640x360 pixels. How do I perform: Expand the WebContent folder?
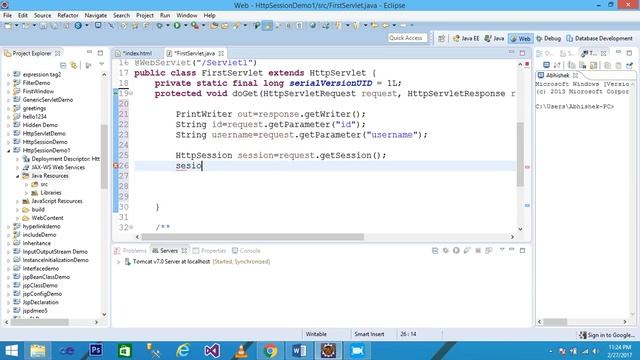point(18,218)
